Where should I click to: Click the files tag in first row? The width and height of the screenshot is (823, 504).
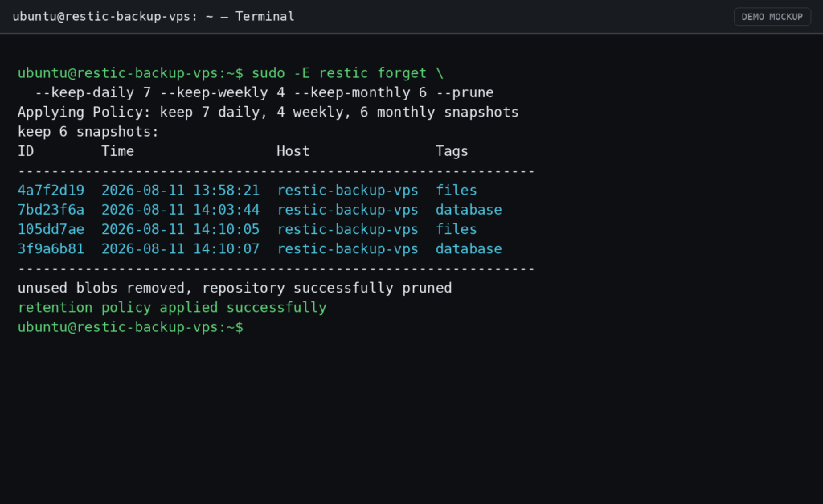(x=457, y=190)
